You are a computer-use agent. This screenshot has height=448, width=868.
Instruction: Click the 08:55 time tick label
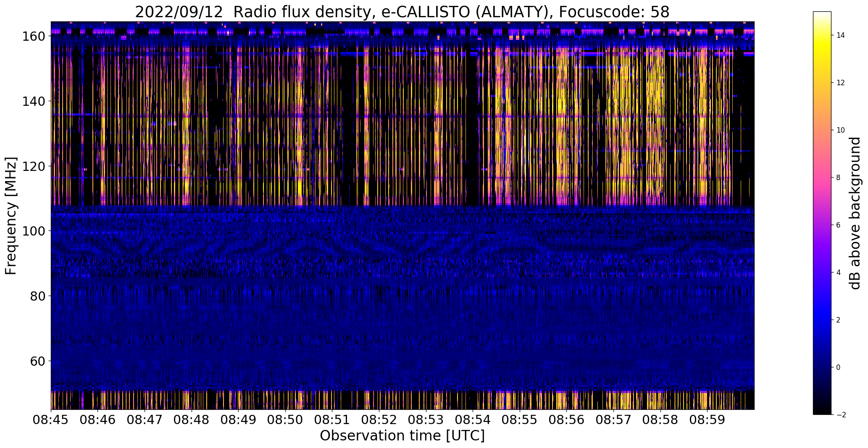click(x=520, y=419)
